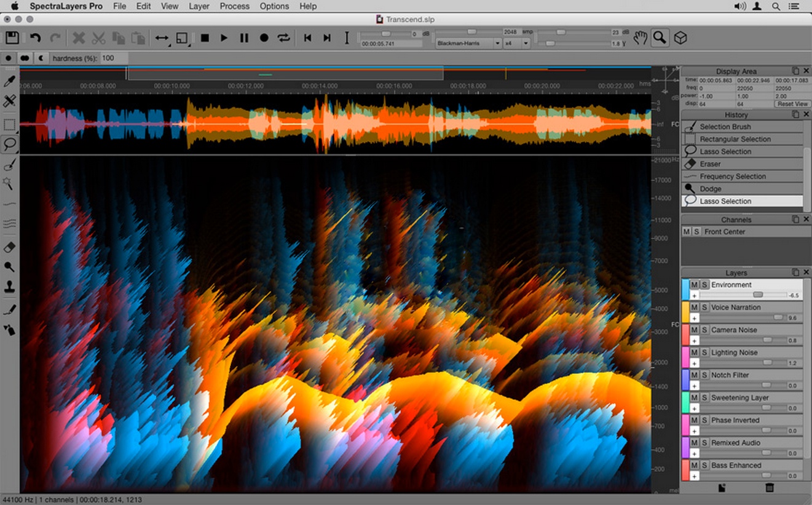Toggle loop playback

coord(283,38)
